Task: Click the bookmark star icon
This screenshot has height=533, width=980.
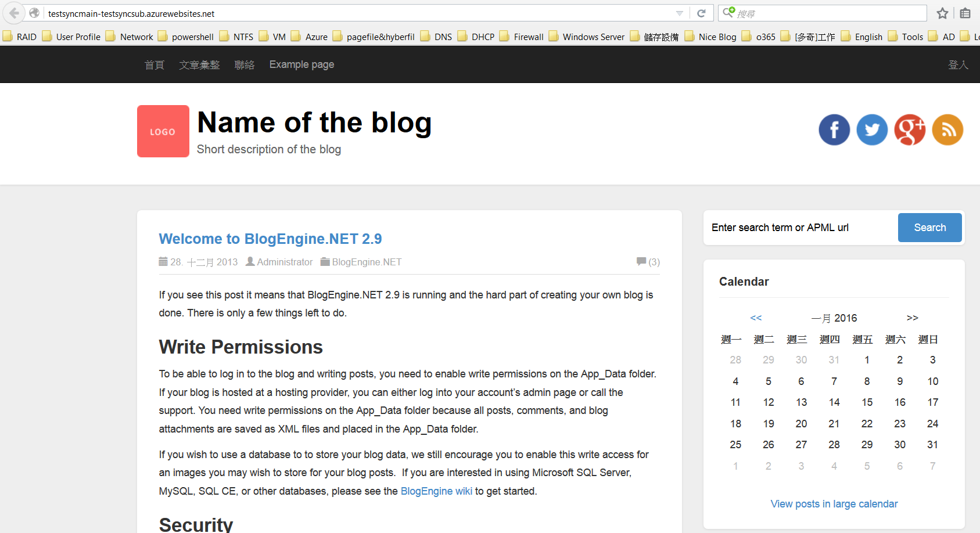Action: (x=942, y=13)
